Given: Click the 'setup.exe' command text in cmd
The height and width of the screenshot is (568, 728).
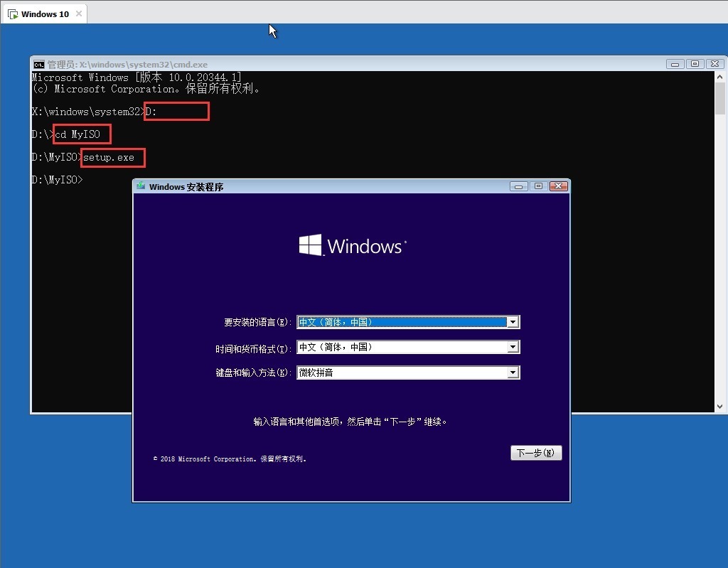Looking at the screenshot, I should click(109, 157).
